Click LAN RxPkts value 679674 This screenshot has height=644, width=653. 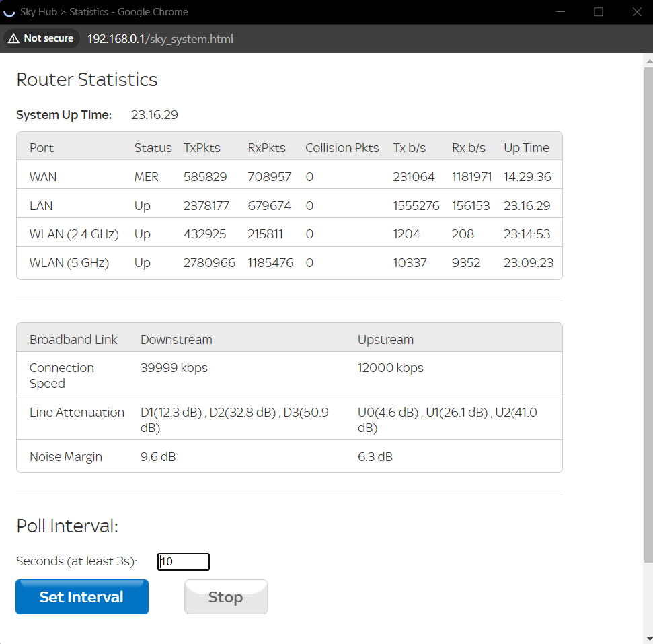click(x=270, y=205)
